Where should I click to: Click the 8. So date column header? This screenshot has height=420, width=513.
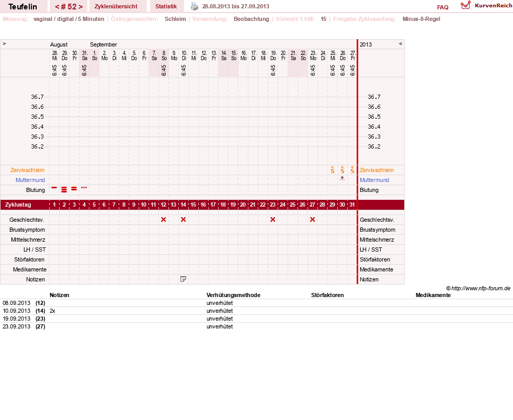coord(164,55)
